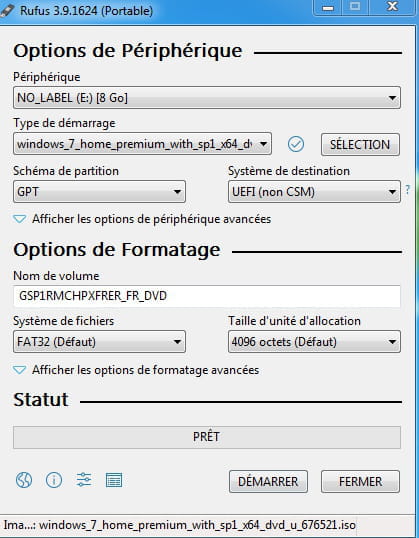
Task: Click the SÉLECTION button
Action: (x=360, y=144)
